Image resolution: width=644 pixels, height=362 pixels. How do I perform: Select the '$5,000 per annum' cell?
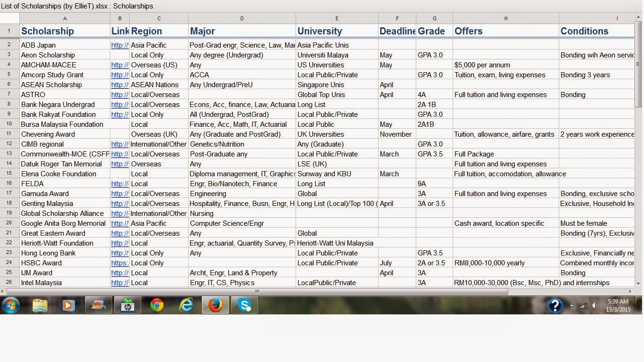coord(506,65)
